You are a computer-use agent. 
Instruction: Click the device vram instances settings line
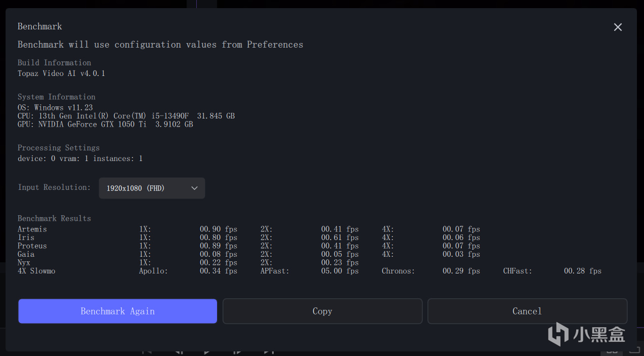coord(80,159)
